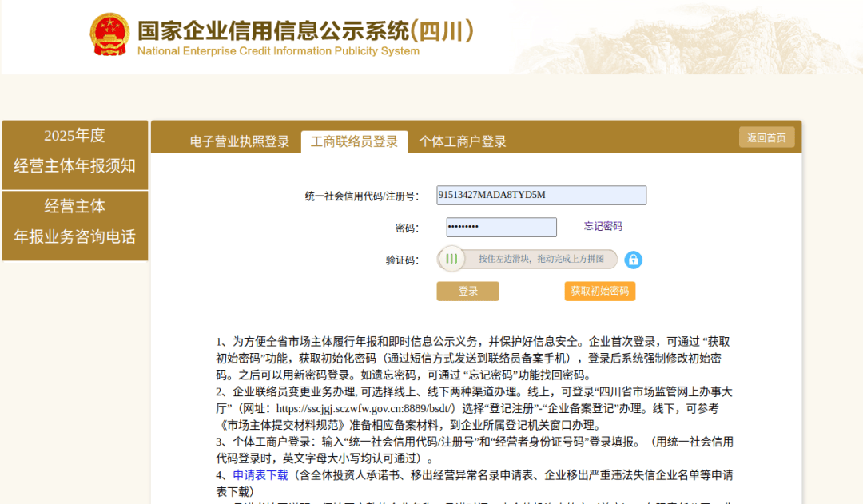
Task: Click the 登录 login button
Action: (x=467, y=291)
